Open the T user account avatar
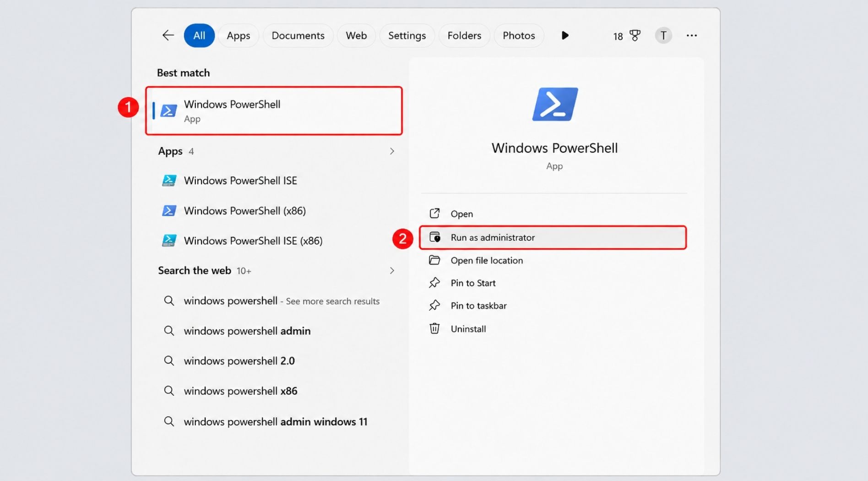Screen dimensions: 868x481 (663, 35)
